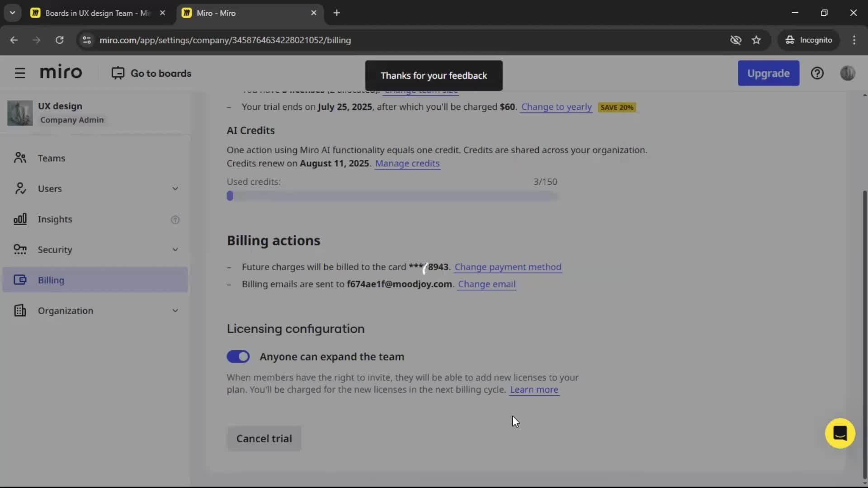The image size is (868, 488).
Task: Click the f674ae1f@moodjoy.com email text
Action: 399,284
